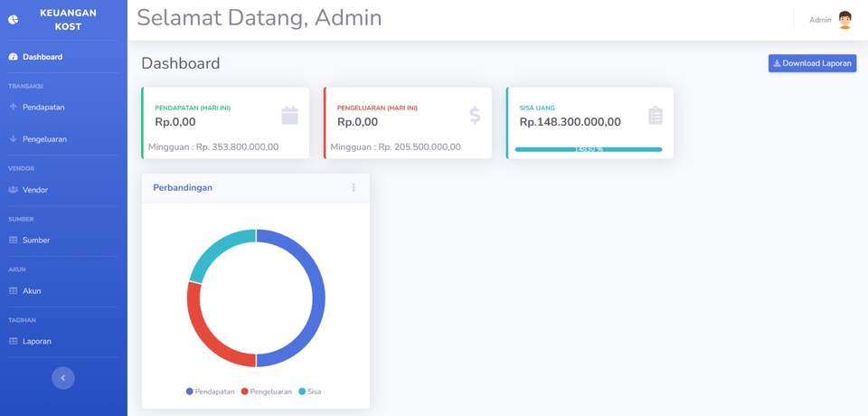Image resolution: width=868 pixels, height=416 pixels.
Task: Toggle Pengeluaran legend item in chart
Action: (x=267, y=392)
